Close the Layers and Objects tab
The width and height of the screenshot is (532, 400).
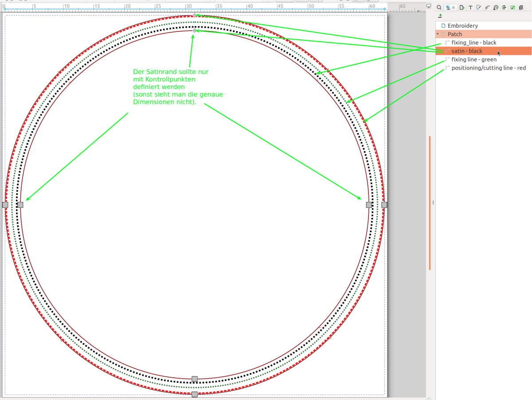454,8
